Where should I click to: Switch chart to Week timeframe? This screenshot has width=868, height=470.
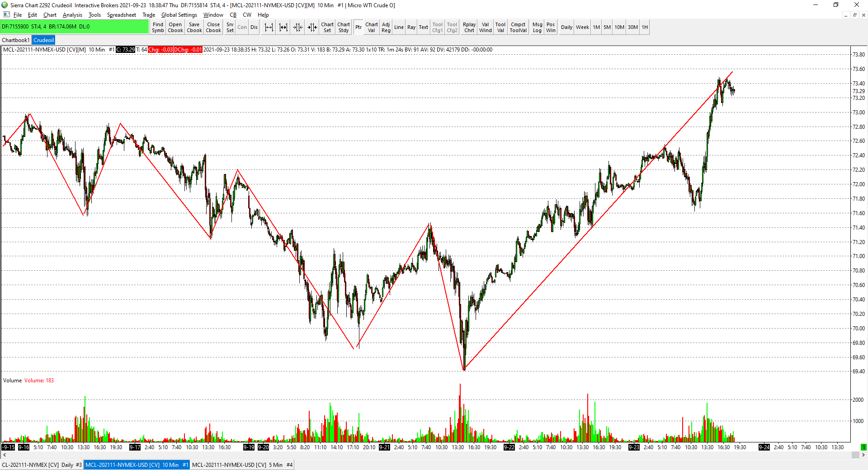point(582,28)
